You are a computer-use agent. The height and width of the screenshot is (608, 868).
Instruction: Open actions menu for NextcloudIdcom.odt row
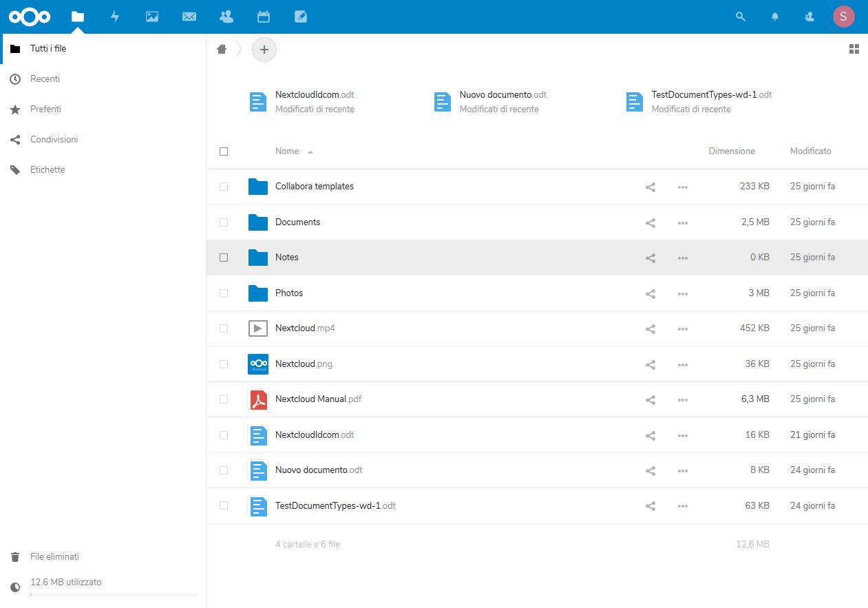[x=683, y=435]
